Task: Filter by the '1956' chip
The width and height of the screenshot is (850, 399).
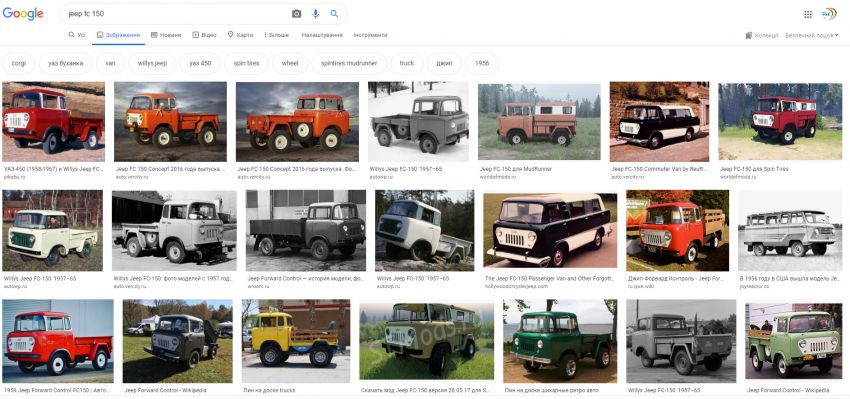Action: pyautogui.click(x=482, y=63)
